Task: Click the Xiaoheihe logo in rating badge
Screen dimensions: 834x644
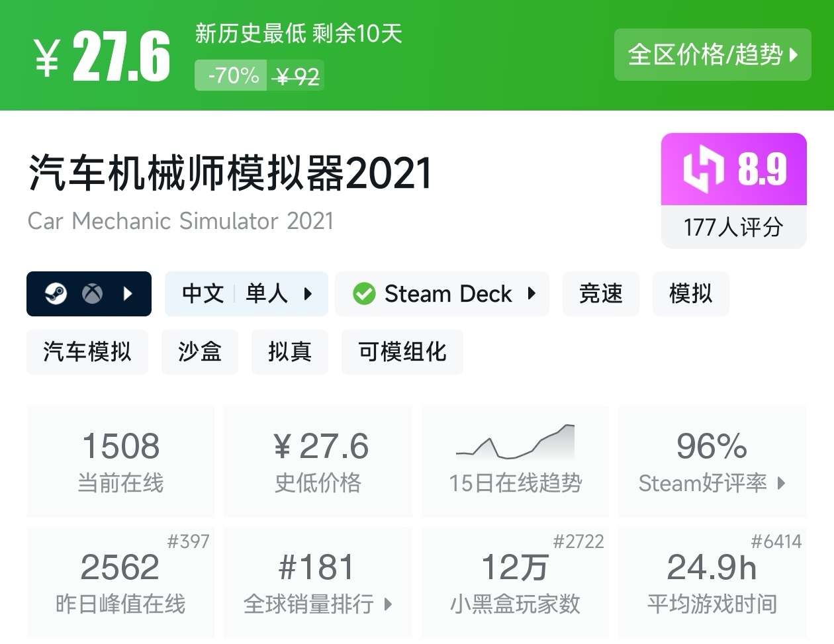Action: [x=702, y=169]
